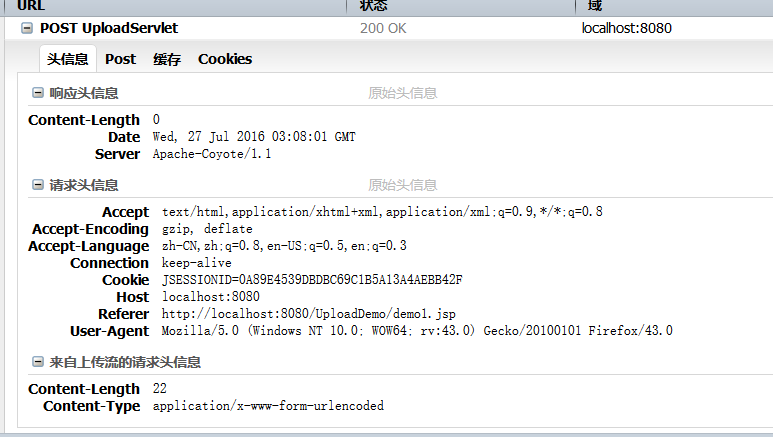Open the Post tab
The width and height of the screenshot is (773, 437).
point(120,59)
